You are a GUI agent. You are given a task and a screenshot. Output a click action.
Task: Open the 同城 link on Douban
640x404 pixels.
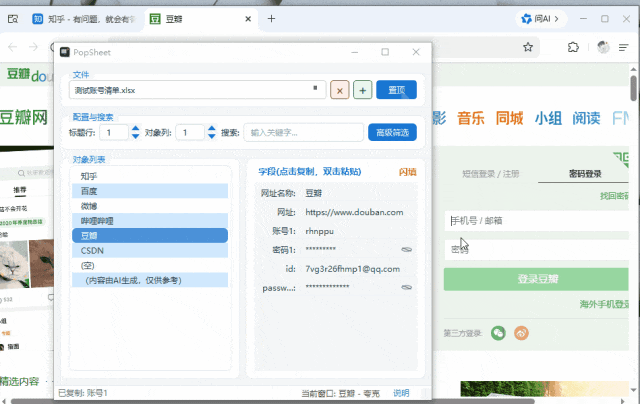click(509, 118)
